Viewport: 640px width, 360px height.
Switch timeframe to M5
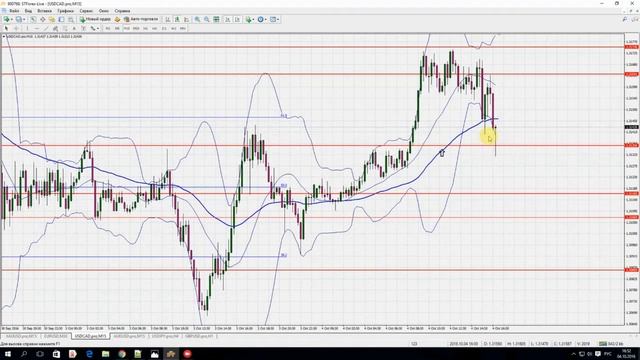[117, 29]
